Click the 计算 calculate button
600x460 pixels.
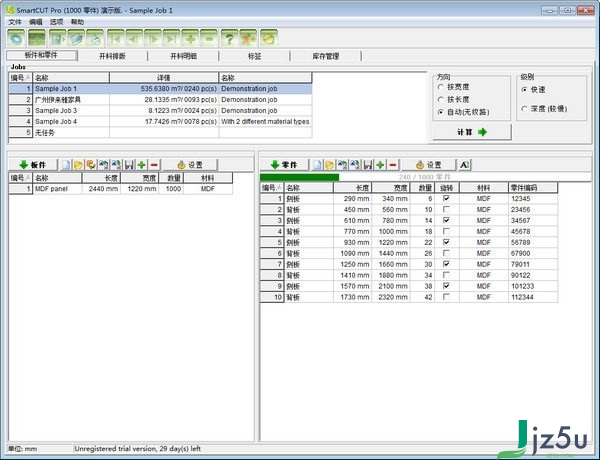click(472, 132)
